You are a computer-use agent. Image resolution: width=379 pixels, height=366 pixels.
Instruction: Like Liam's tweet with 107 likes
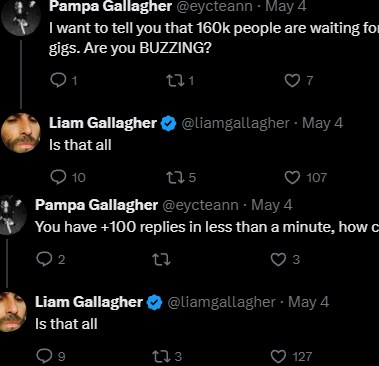292,177
